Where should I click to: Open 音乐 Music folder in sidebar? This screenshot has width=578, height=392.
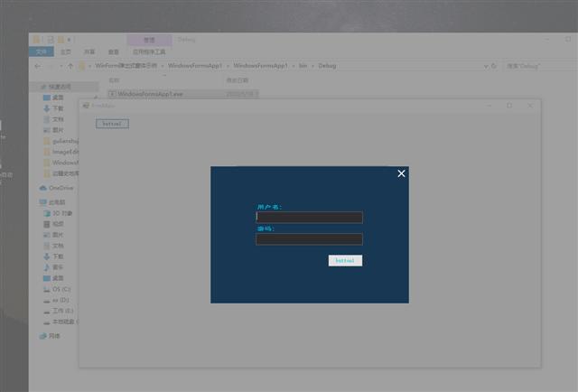[x=58, y=267]
